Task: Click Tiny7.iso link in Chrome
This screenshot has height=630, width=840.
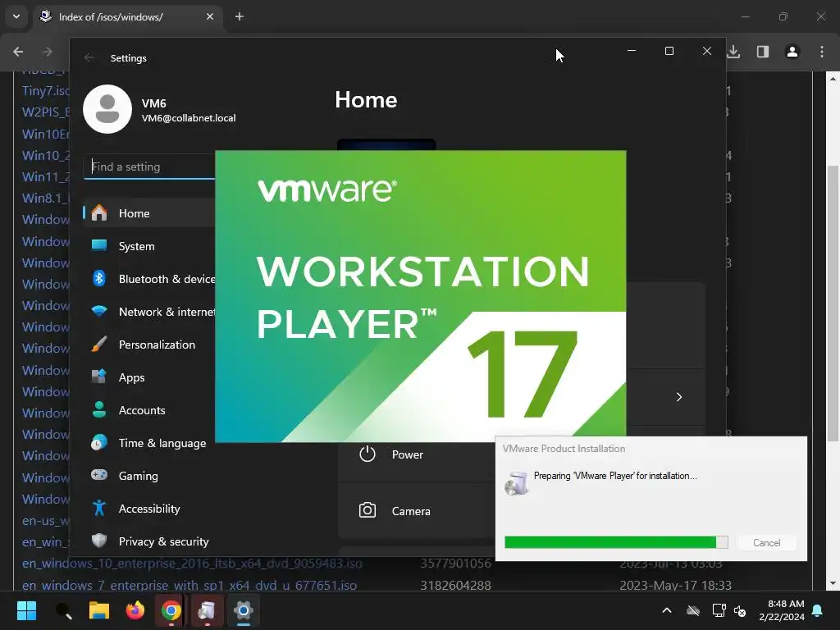Action: (x=46, y=90)
